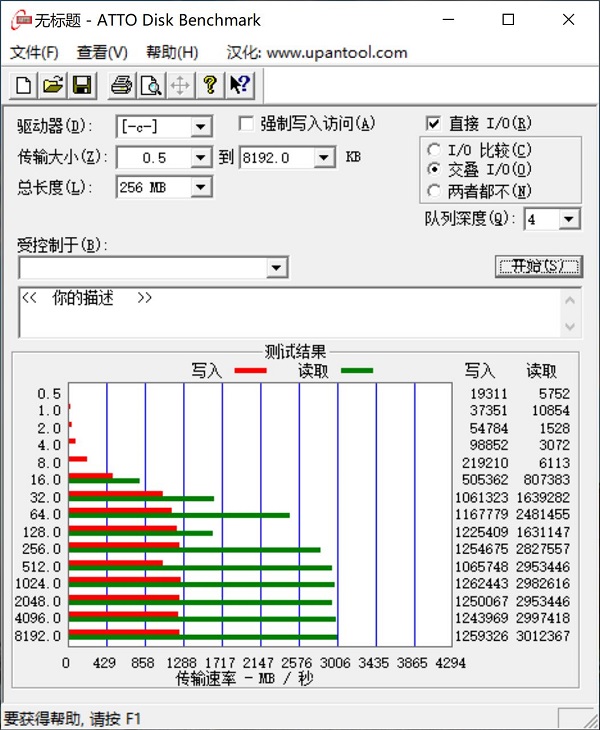This screenshot has height=730, width=600.
Task: Open the 文件(F) menu
Action: point(34,52)
